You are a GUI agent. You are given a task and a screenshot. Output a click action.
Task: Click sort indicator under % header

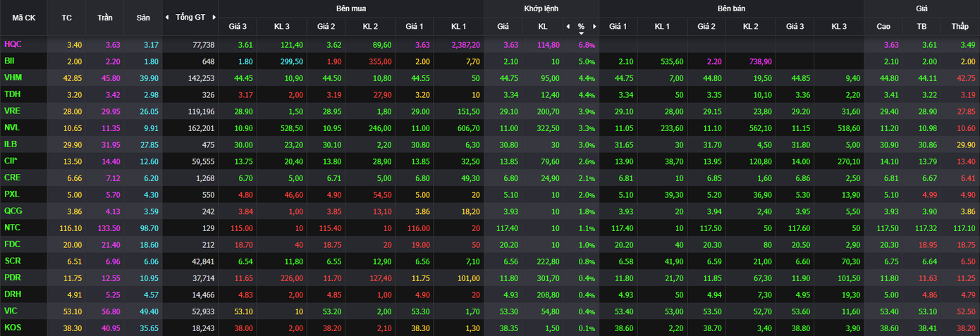(581, 33)
